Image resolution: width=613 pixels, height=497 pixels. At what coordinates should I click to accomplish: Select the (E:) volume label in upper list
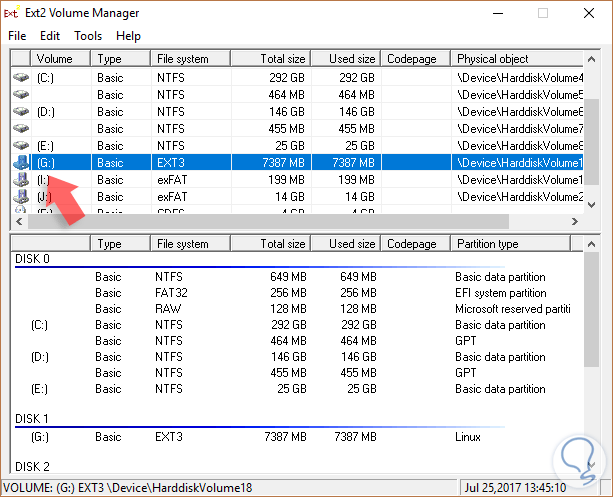point(45,146)
